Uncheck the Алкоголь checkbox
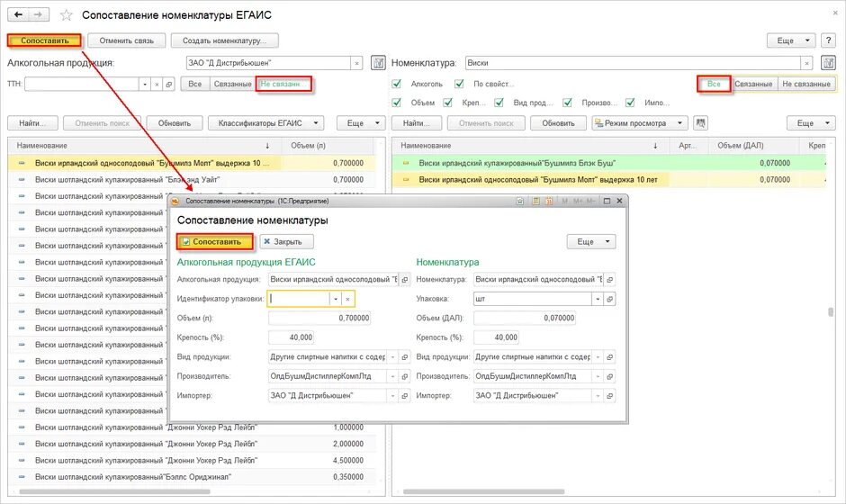 (x=397, y=84)
